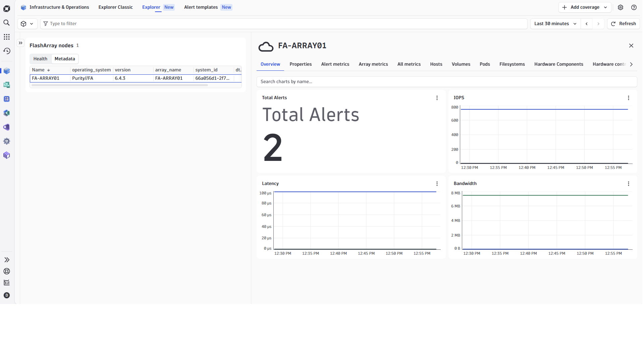
Task: Click the table's horizontal scrollbar
Action: [119, 85]
